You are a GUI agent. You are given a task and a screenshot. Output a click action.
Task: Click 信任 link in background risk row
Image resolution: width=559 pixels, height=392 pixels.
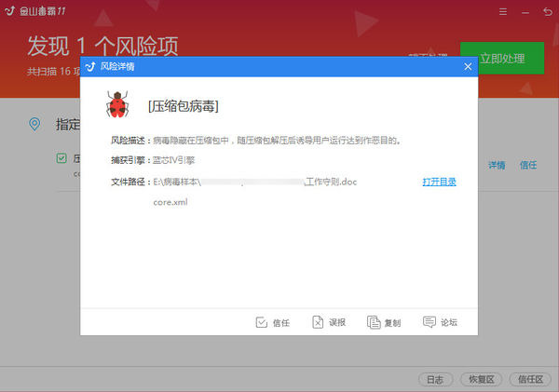pos(528,165)
